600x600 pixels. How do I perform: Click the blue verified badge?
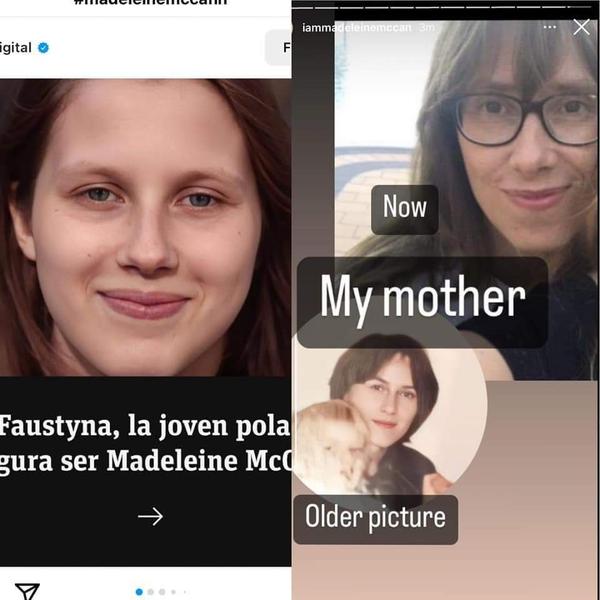pyautogui.click(x=43, y=48)
